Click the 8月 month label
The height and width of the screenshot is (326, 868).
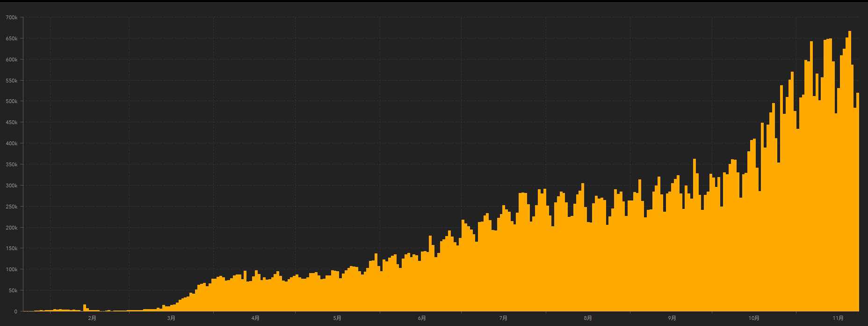tap(588, 319)
